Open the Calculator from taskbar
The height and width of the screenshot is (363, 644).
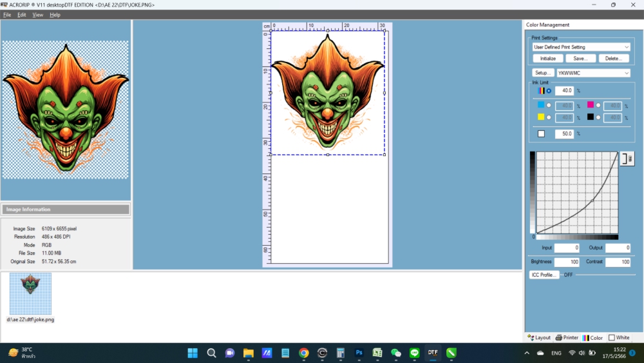pyautogui.click(x=341, y=353)
